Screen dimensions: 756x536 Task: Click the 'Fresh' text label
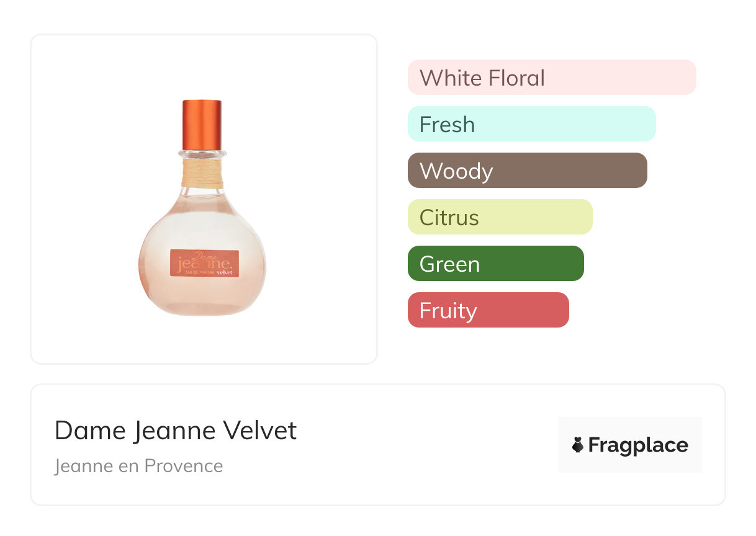point(447,125)
